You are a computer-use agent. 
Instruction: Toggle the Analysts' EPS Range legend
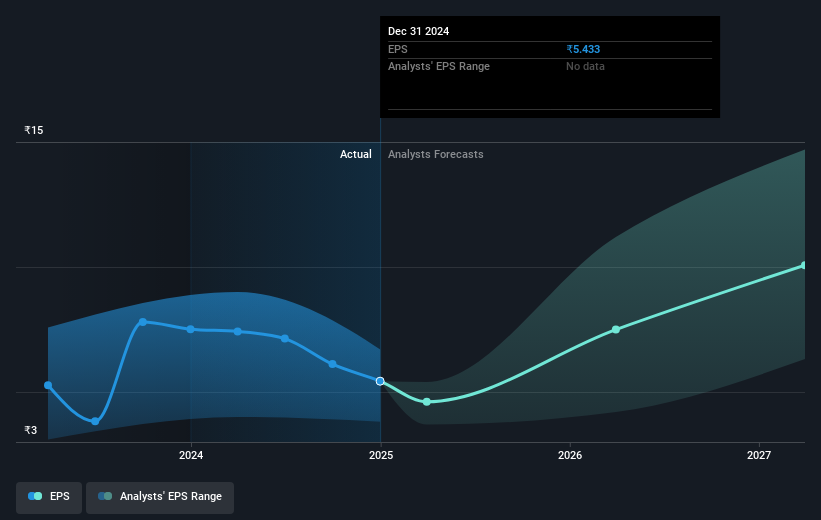[160, 497]
